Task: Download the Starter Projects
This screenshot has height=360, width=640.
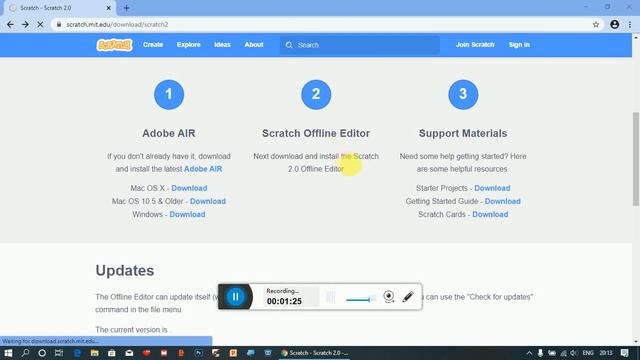Action: 492,188
